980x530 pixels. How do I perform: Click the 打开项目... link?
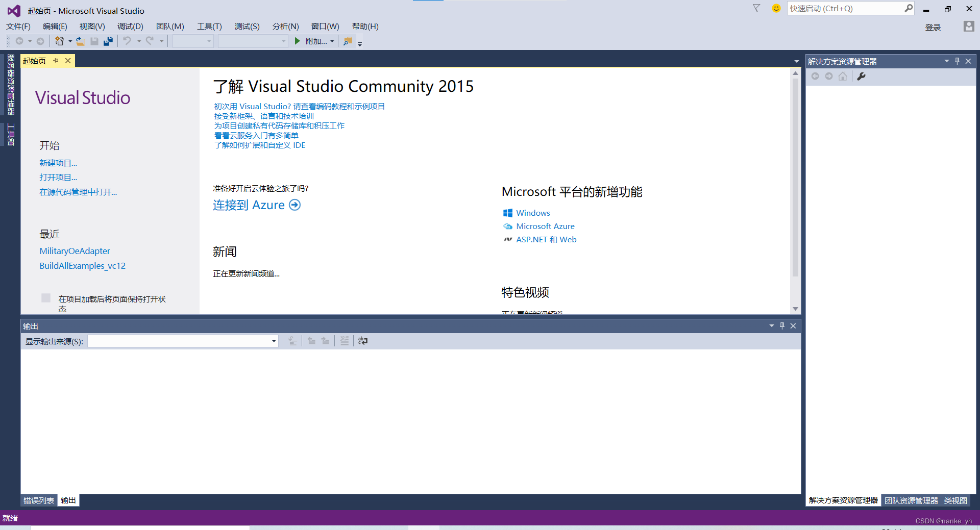pos(58,178)
